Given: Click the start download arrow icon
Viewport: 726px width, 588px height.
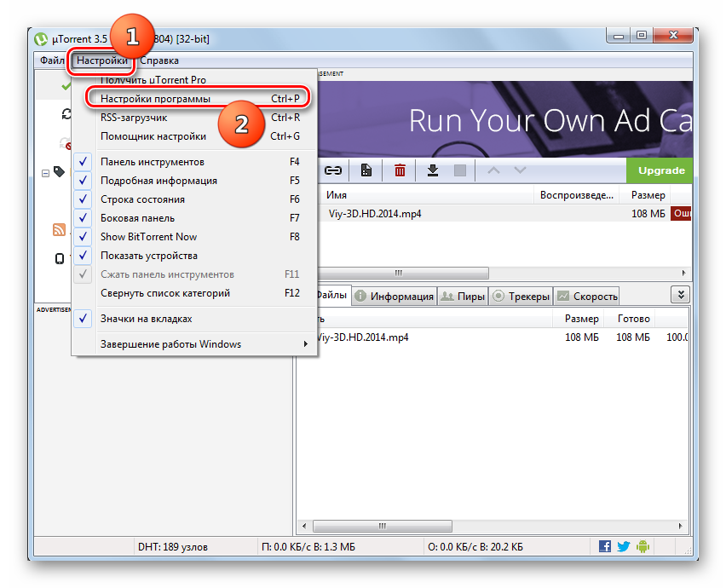Looking at the screenshot, I should click(433, 170).
